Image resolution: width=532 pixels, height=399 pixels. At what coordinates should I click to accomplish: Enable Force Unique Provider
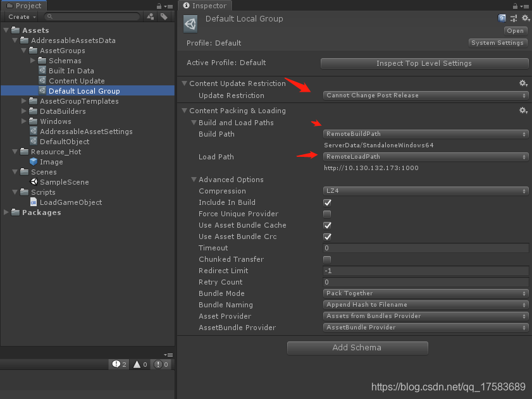pos(327,214)
